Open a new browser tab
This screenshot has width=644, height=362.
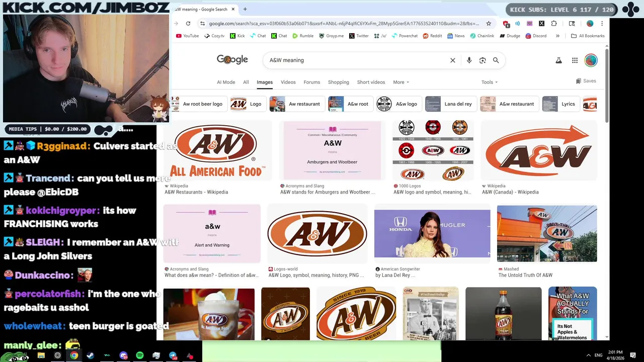(245, 9)
